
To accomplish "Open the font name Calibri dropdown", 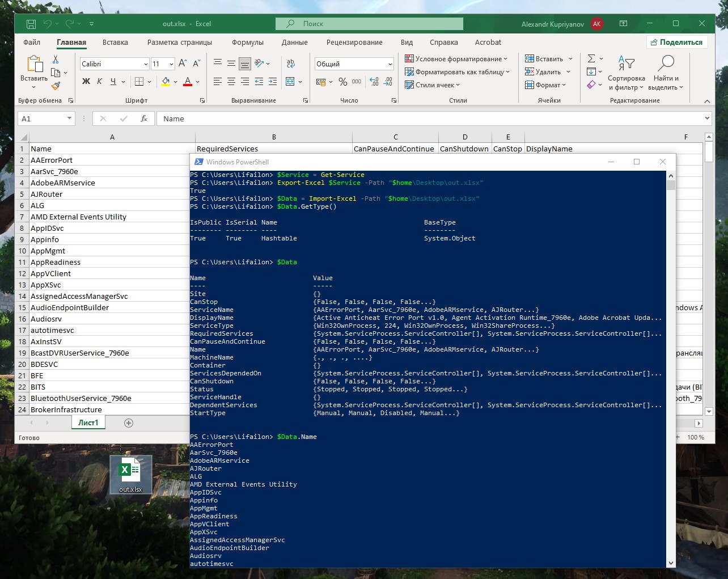I will click(146, 64).
